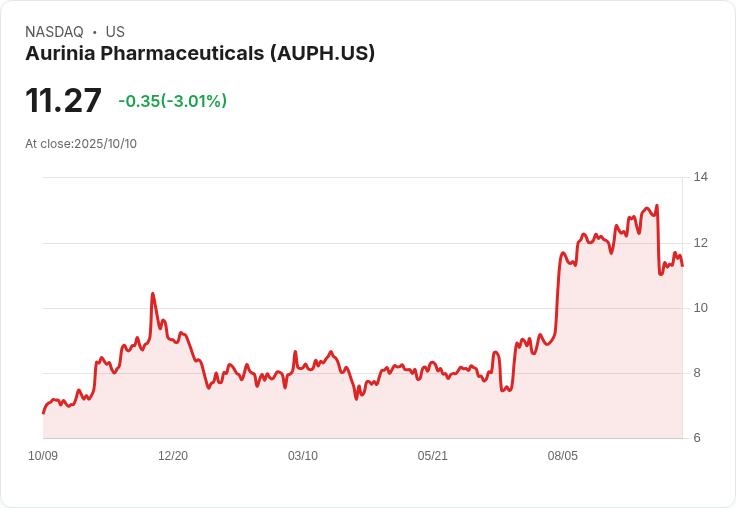The image size is (736, 508).
Task: Click the 08/05 date axis label
Action: 563,456
